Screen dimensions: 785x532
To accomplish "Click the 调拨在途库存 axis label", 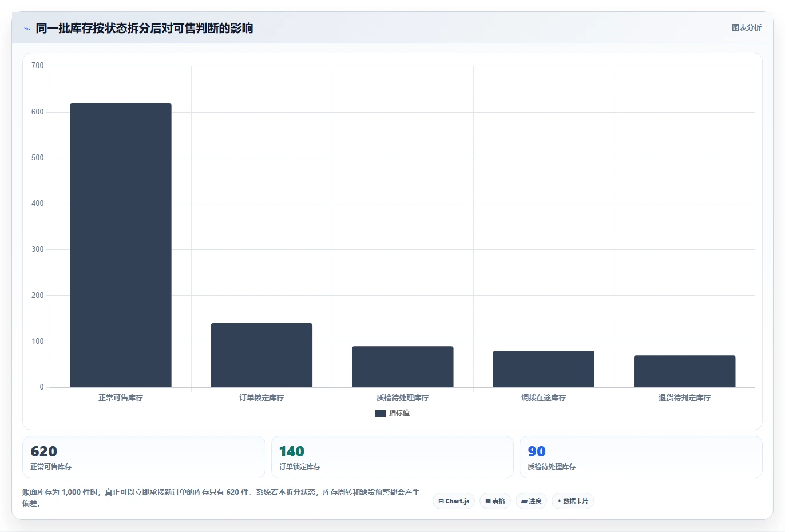I will click(x=544, y=398).
